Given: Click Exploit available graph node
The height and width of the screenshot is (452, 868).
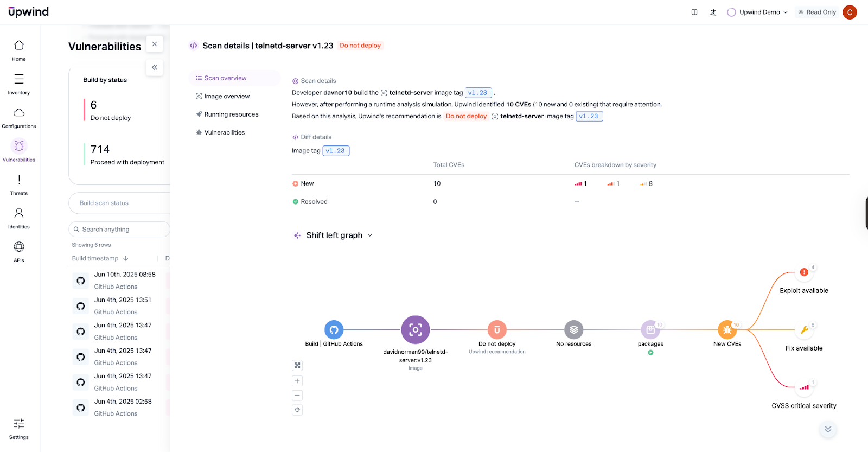Looking at the screenshot, I should pyautogui.click(x=804, y=272).
